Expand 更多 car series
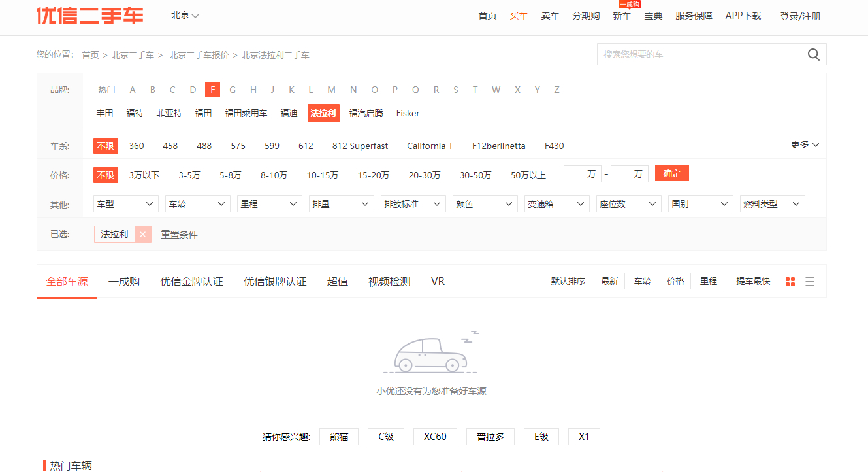Image resolution: width=868 pixels, height=472 pixels. pos(805,145)
